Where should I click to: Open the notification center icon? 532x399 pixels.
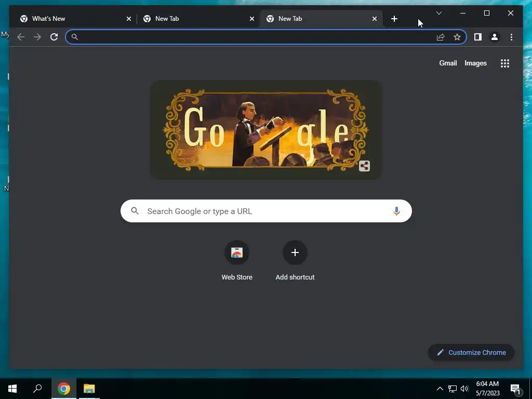coord(515,389)
